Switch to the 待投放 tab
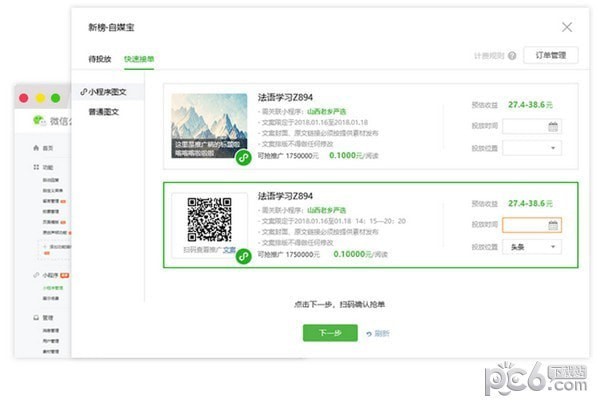The height and width of the screenshot is (408, 600). [99, 59]
